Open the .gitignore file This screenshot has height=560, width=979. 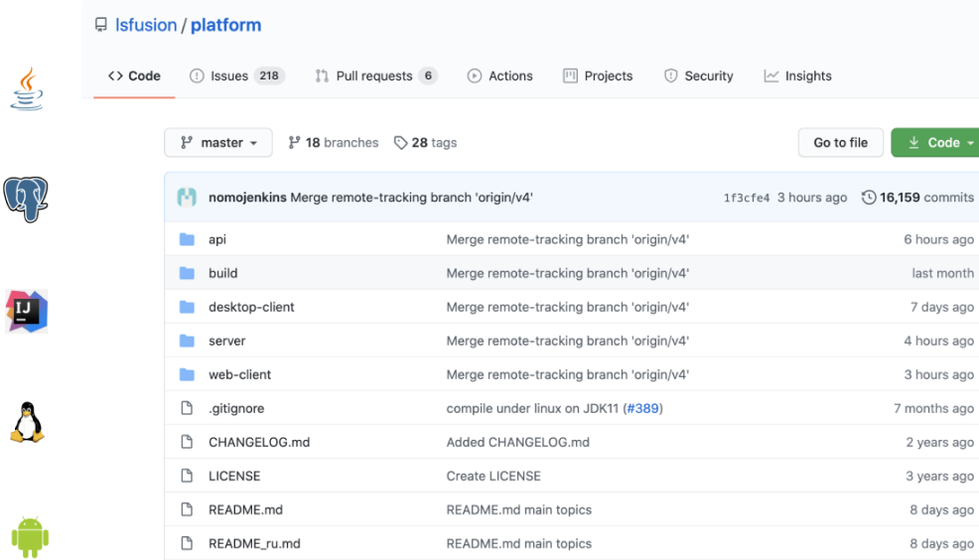(236, 408)
